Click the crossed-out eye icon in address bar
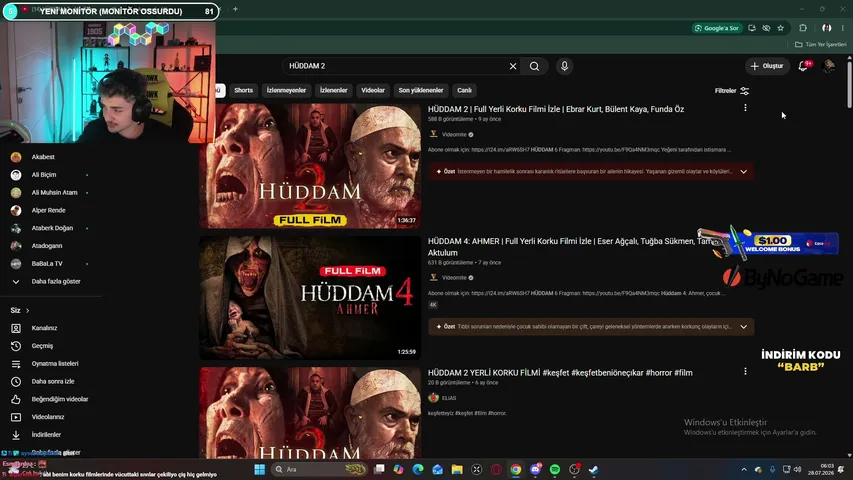The image size is (853, 480). (766, 28)
